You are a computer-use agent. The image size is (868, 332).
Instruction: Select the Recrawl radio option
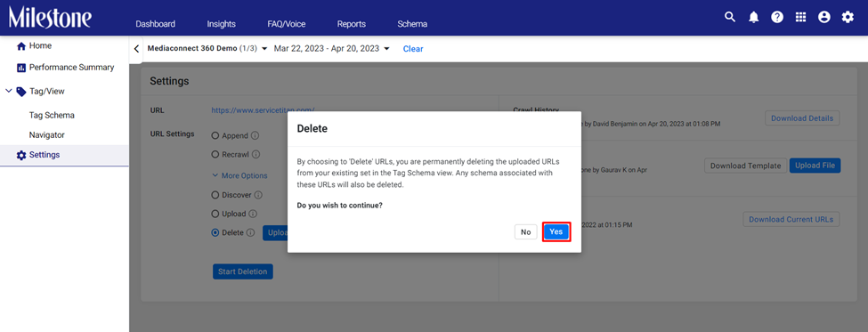pos(215,154)
